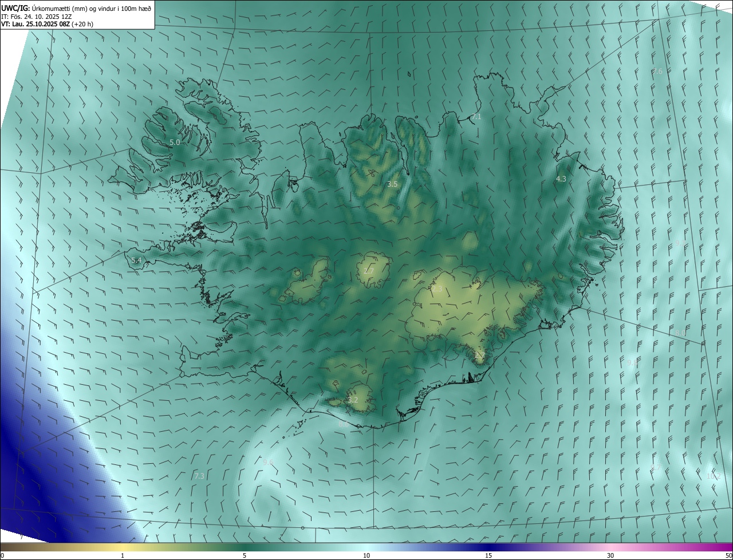Image resolution: width=733 pixels, height=560 pixels.
Task: Select the 15 tick label on the color scale
Action: 488,556
